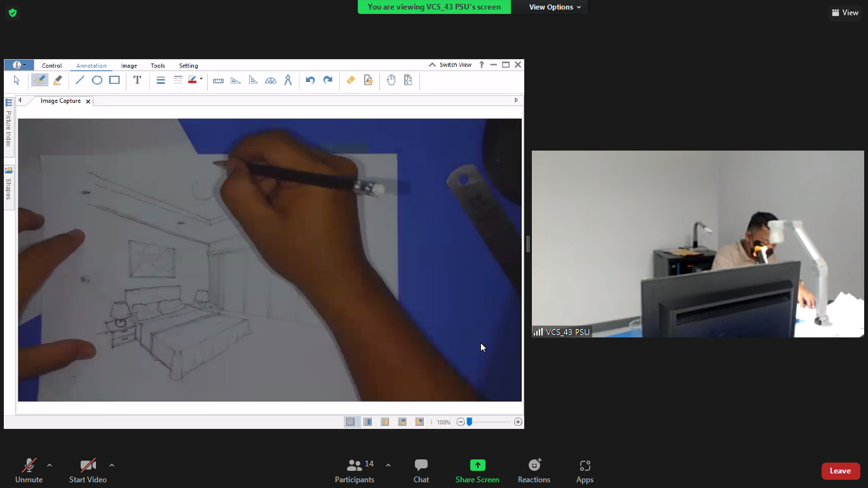Screen dimensions: 868x488
Task: Undo the last annotation
Action: coord(310,80)
